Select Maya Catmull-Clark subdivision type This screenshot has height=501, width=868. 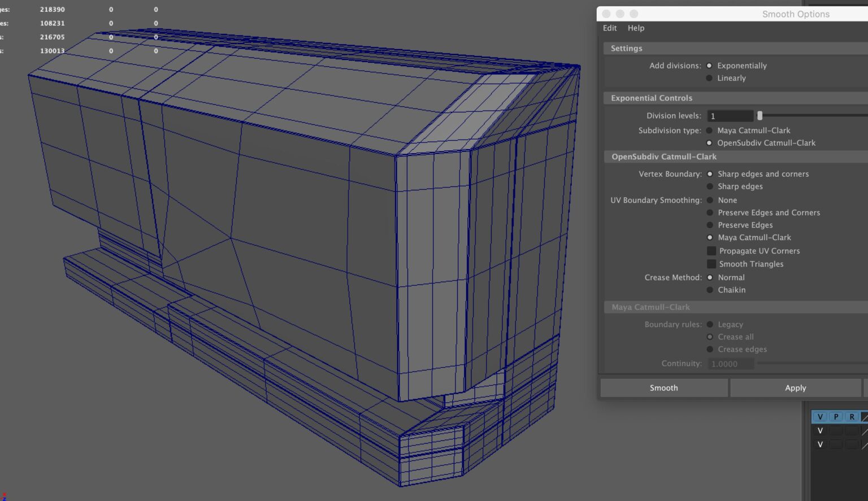pyautogui.click(x=709, y=130)
